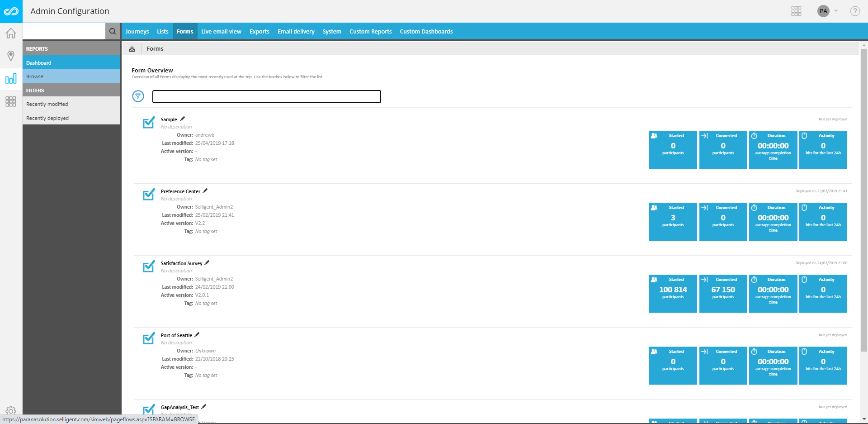Screen dimensions: 868x424
Task: Click the Form Overview filter textbox
Action: tap(266, 96)
